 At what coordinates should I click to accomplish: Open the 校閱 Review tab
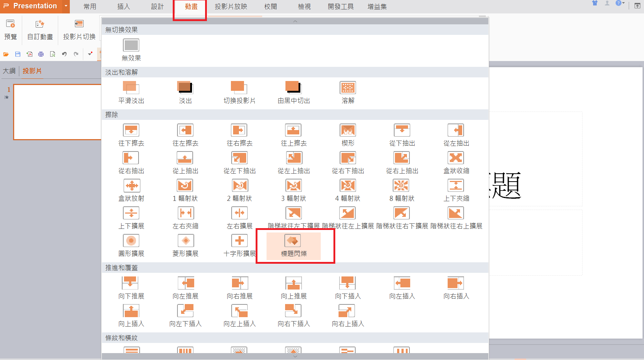click(271, 7)
